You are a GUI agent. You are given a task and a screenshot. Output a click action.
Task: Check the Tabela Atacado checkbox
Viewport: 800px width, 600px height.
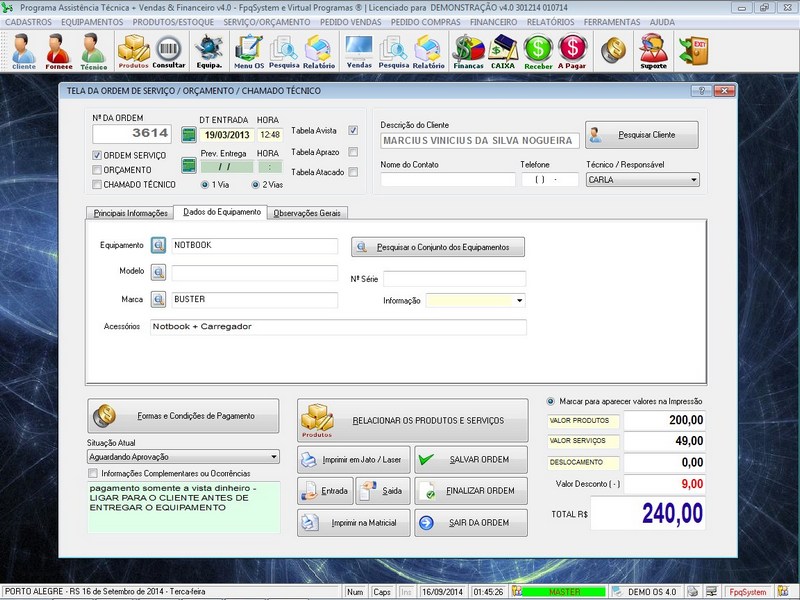pyautogui.click(x=353, y=172)
